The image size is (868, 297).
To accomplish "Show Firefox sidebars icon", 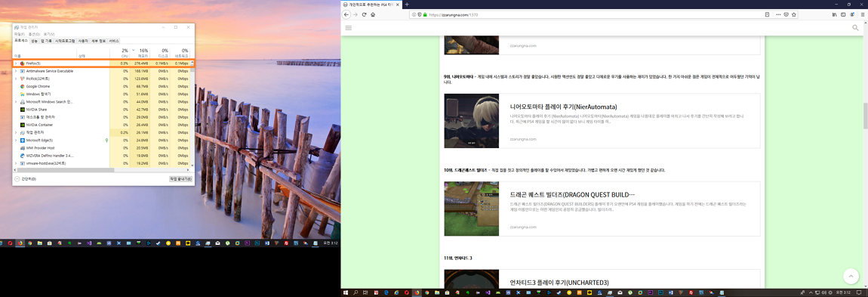I will [x=843, y=14].
